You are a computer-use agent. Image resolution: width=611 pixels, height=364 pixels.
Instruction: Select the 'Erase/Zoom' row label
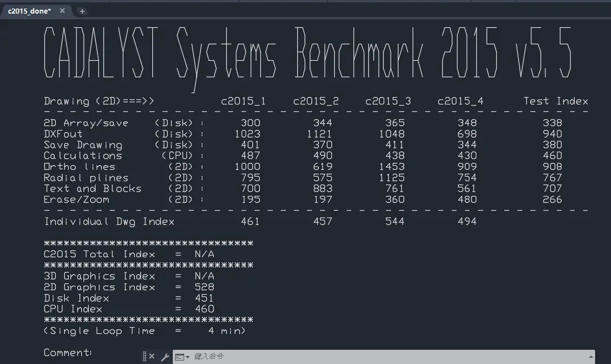point(76,200)
